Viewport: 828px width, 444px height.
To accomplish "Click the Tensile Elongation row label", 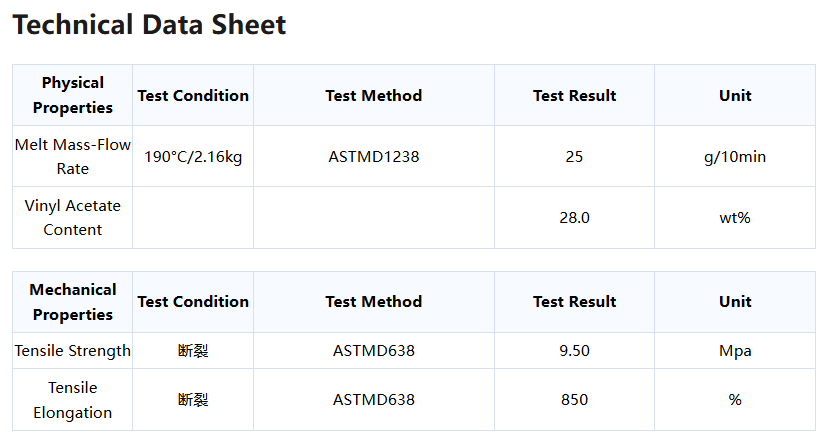I will click(72, 400).
